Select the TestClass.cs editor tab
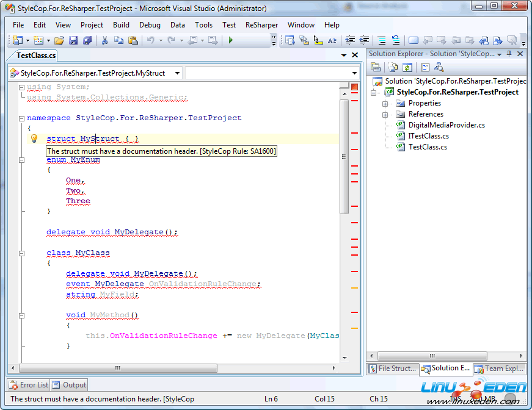532x410 pixels. 35,56
